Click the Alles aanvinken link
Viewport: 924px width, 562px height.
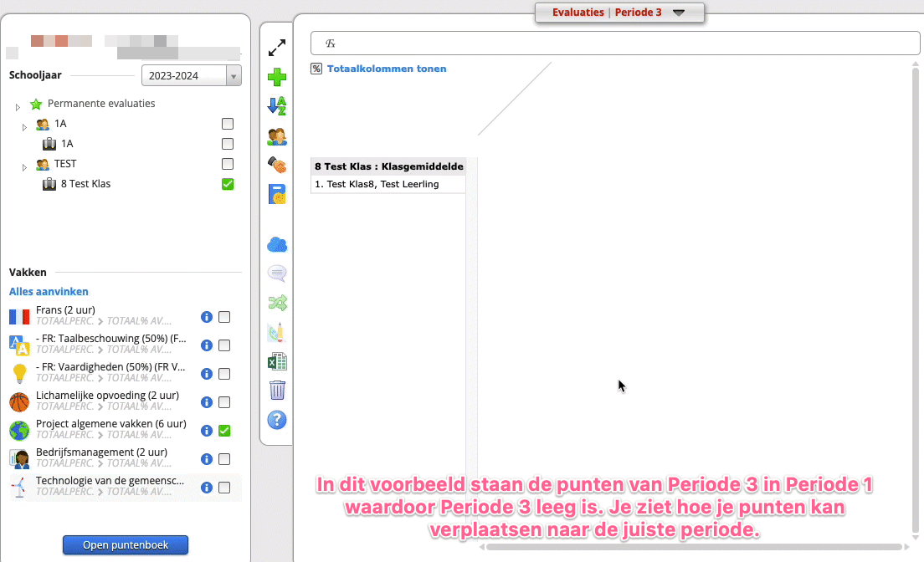tap(49, 292)
